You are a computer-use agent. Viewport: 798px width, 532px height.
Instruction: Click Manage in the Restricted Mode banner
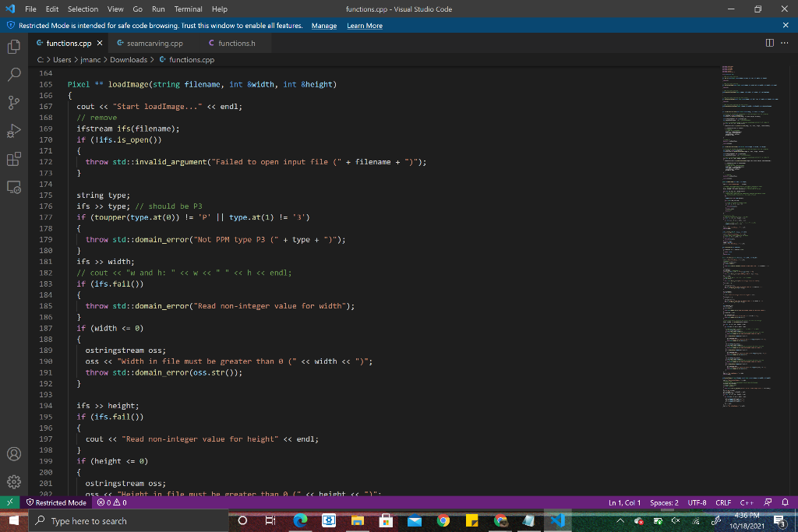coord(323,25)
